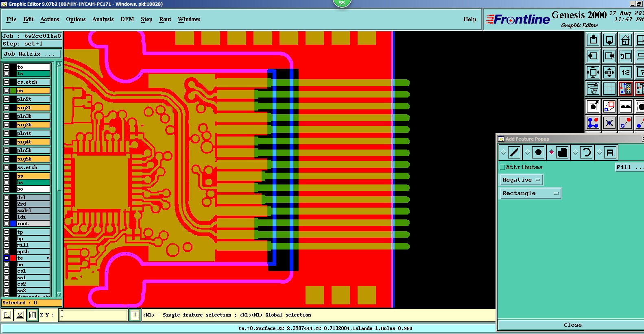Screen dimensions: 644x334
Task: Click the zoom in expand-arrows icon
Action: [593, 73]
